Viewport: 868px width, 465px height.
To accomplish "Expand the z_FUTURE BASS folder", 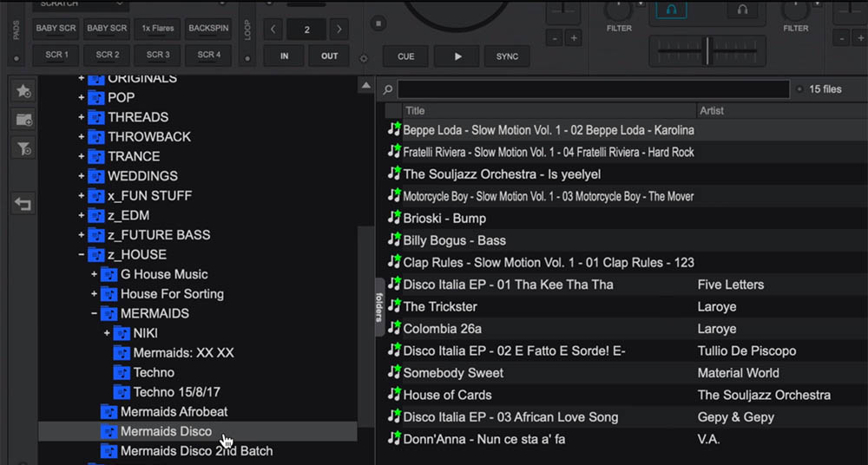I will (x=82, y=235).
